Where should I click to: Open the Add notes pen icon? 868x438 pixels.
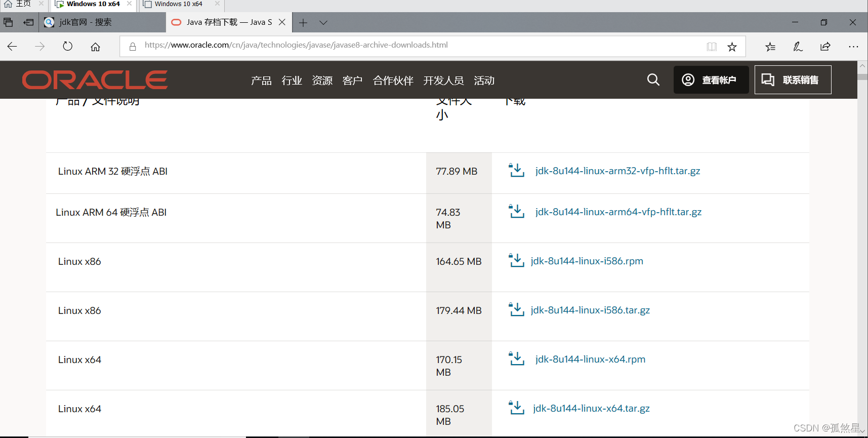tap(798, 47)
